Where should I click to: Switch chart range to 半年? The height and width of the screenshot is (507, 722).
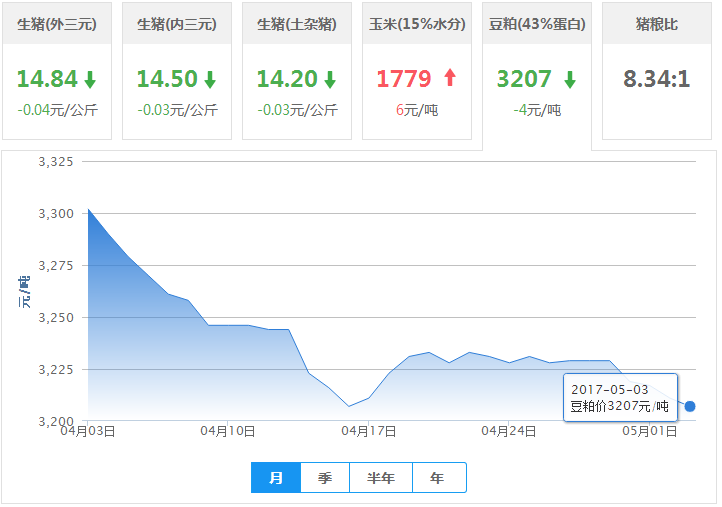point(381,478)
